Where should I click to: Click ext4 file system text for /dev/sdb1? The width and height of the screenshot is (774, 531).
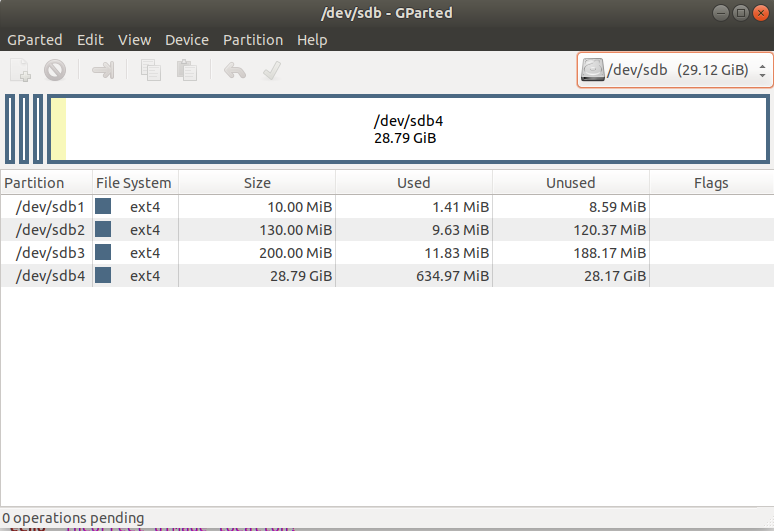pyautogui.click(x=145, y=207)
